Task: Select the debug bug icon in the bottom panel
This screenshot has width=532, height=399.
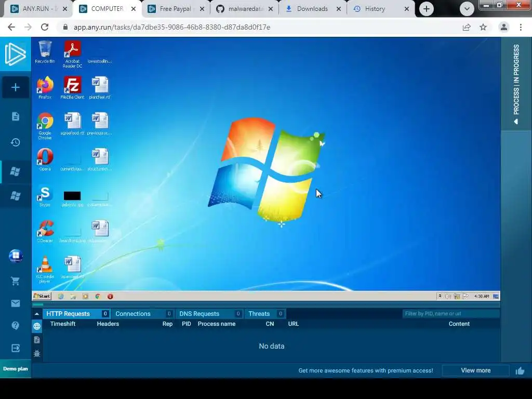Action: click(x=37, y=353)
